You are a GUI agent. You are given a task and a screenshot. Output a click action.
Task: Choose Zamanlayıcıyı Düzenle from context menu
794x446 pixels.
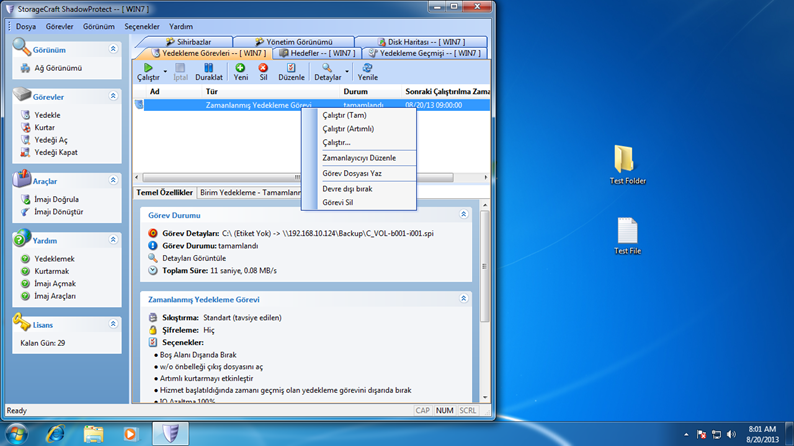tap(359, 158)
